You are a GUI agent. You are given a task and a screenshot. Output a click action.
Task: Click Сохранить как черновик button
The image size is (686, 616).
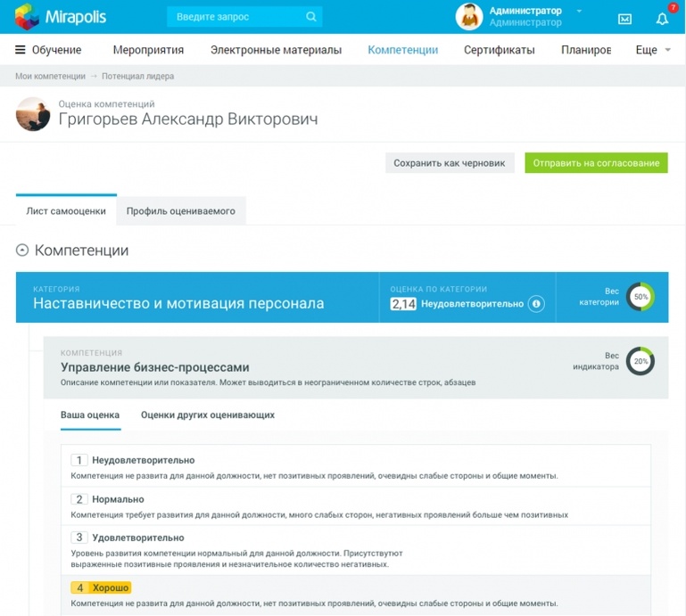click(x=450, y=163)
